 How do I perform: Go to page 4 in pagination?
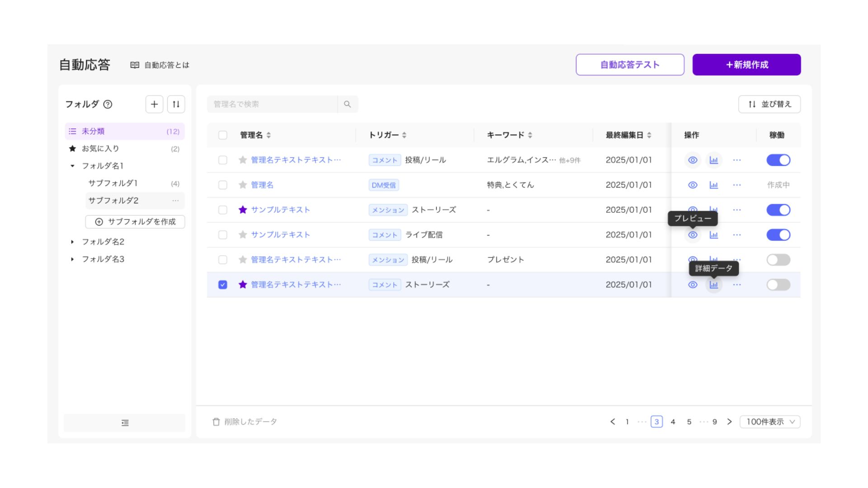tap(673, 422)
